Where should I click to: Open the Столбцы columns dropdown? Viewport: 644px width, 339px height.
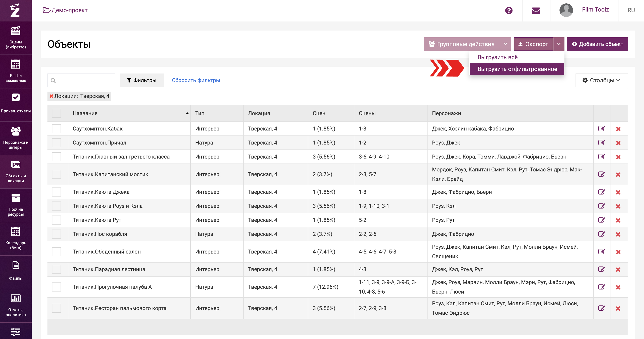602,80
